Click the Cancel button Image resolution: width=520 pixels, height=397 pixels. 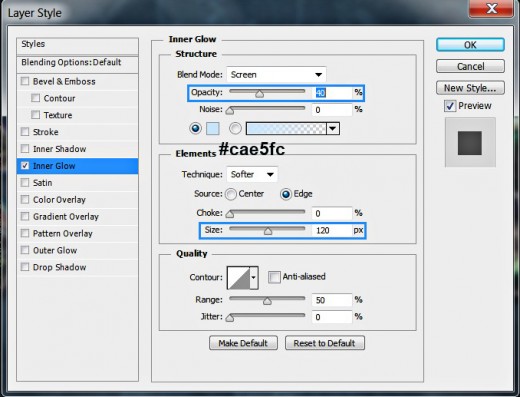click(x=470, y=66)
